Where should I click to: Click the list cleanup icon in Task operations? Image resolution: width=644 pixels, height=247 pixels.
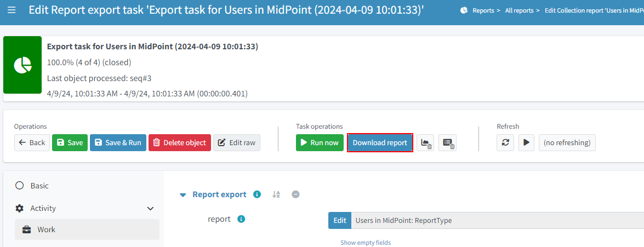pyautogui.click(x=447, y=143)
